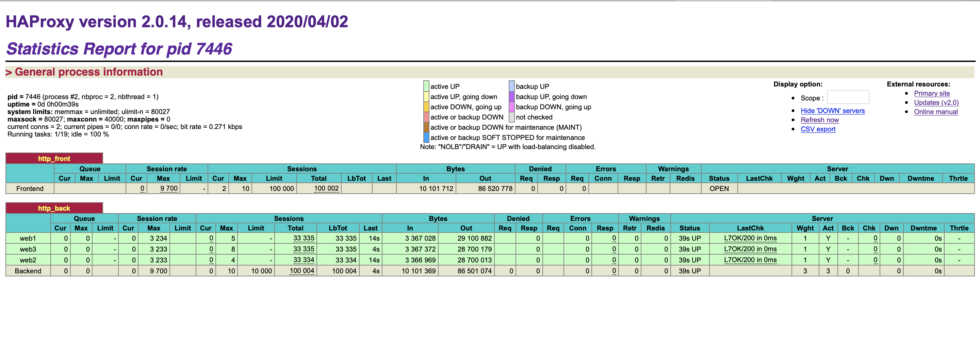Viewport: 980px width, 337px height.
Task: Click the Running tasks idle line
Action: 58,134
